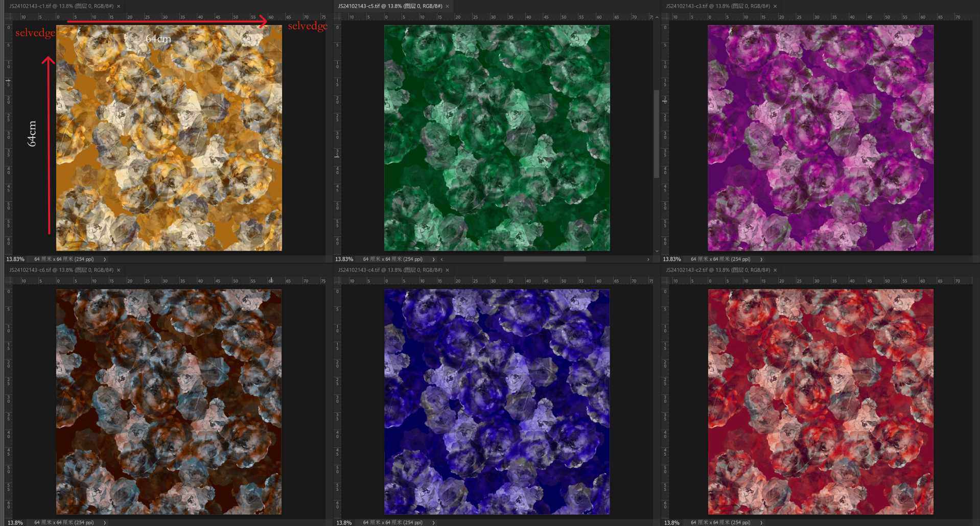This screenshot has height=526, width=980.
Task: Select the JS24102143-c3.tif tab
Action: pyautogui.click(x=717, y=6)
